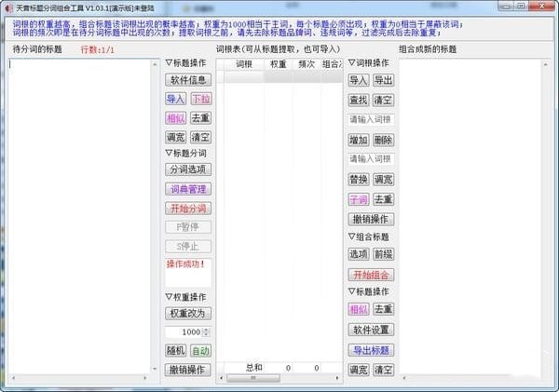Click the window title bar app icon

(7, 7)
